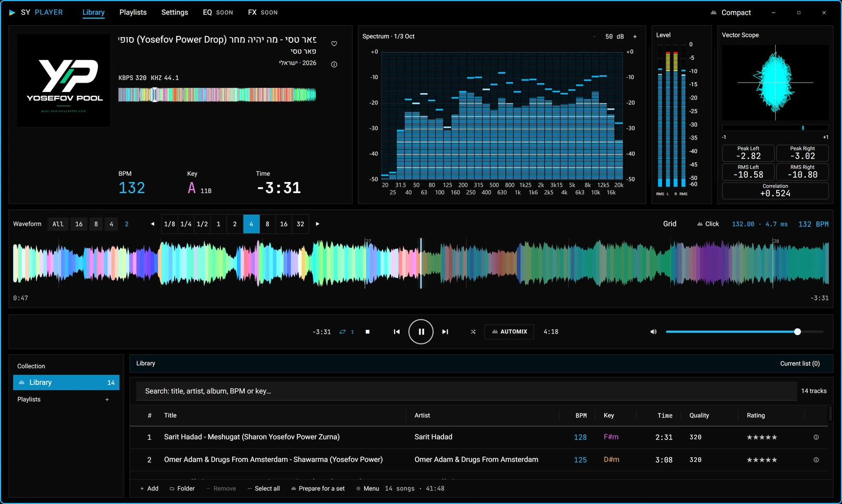Toggle the metronome Click option
842x504 pixels.
point(708,224)
